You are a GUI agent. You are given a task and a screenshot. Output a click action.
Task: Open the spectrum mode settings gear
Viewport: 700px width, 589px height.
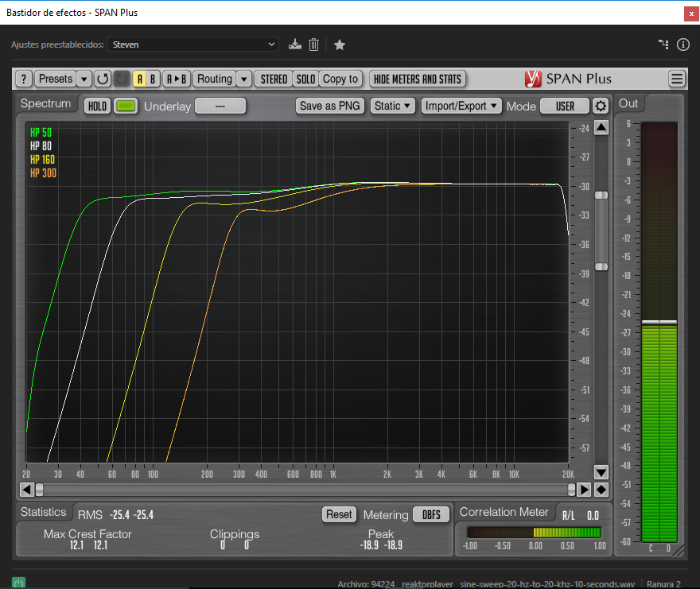(x=601, y=106)
